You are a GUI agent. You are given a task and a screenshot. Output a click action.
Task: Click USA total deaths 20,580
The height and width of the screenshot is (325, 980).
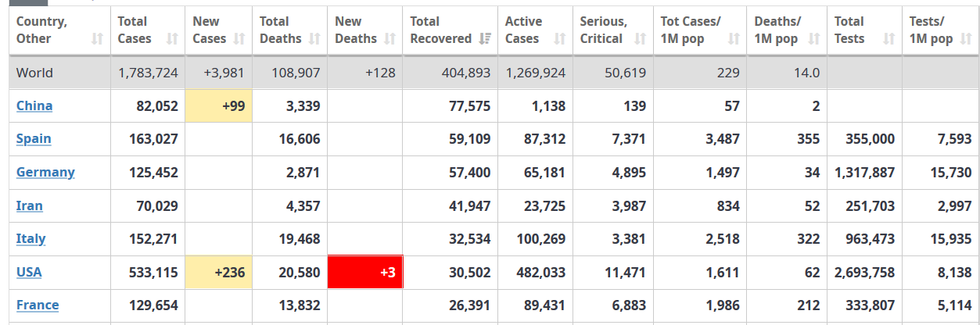tap(300, 272)
